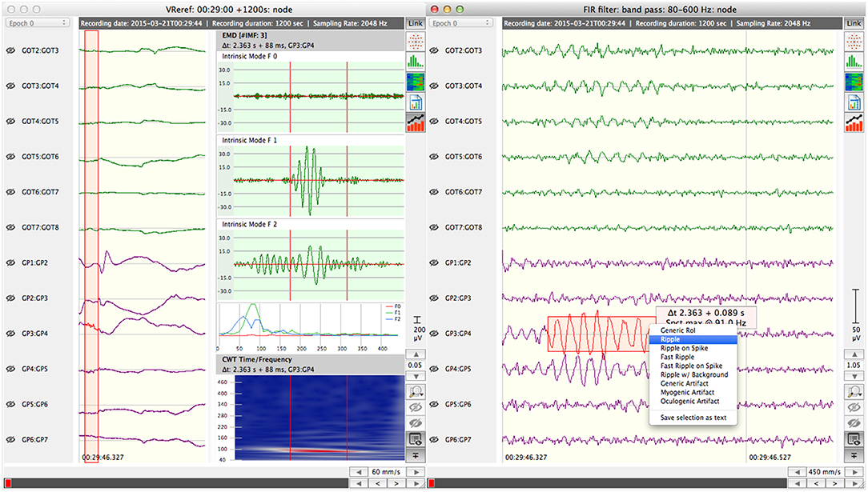Click Link button in FIR filter window

(854, 23)
